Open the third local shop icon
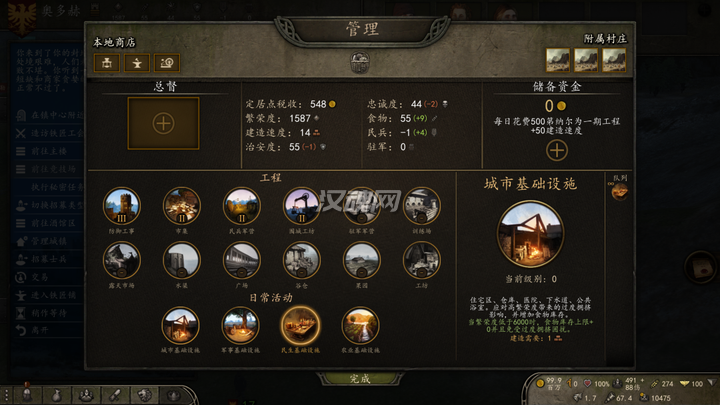Screen dimensions: 720x405 [167, 63]
